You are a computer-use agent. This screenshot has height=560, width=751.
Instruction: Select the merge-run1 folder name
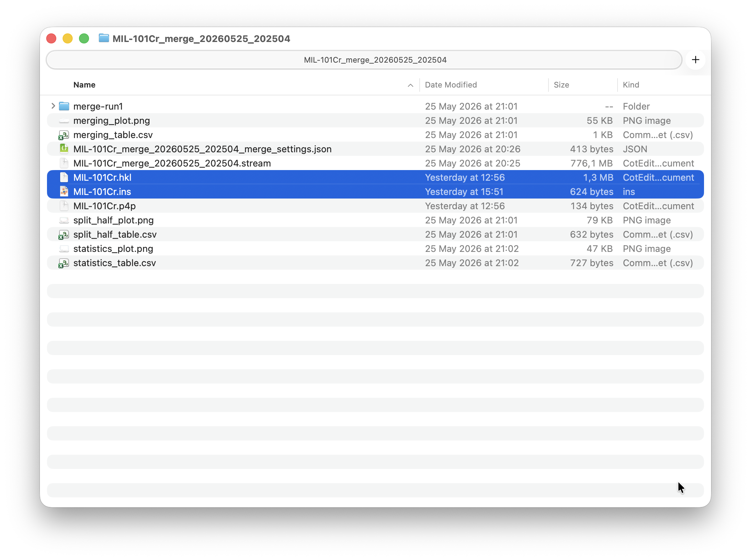[x=98, y=106]
